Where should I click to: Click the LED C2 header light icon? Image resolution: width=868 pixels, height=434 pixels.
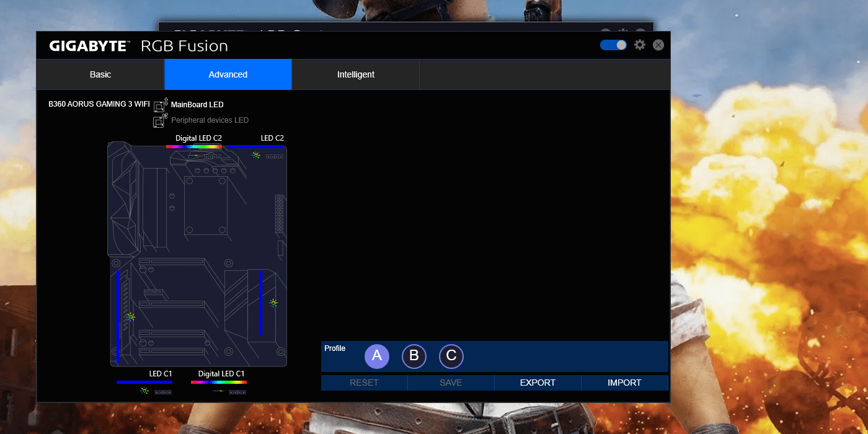point(256,155)
